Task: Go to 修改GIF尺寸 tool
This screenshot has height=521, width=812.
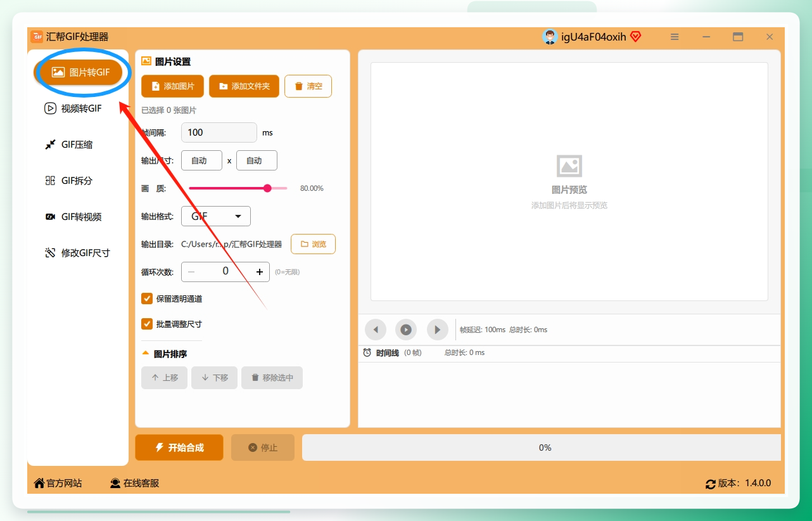Action: pos(77,253)
